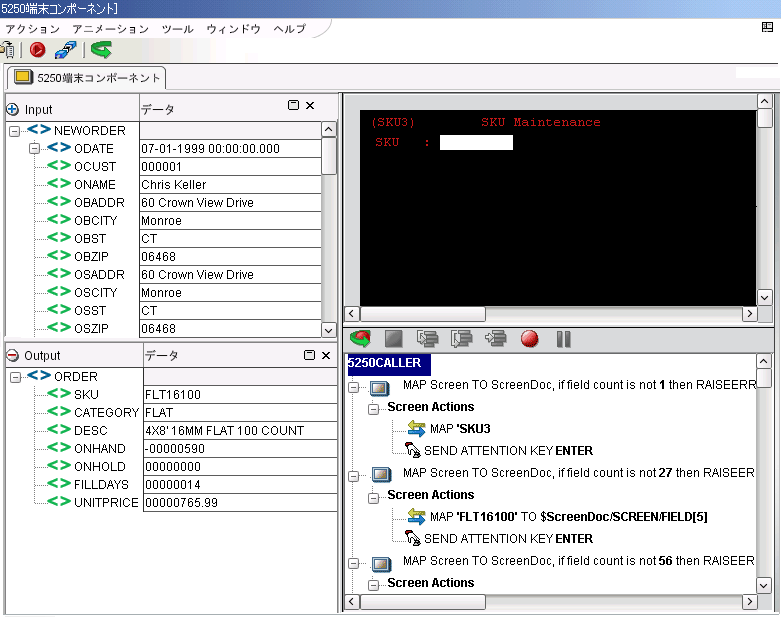Click the SKU input field on terminal screen
Viewport: 781px width, 617px height.
tap(476, 142)
